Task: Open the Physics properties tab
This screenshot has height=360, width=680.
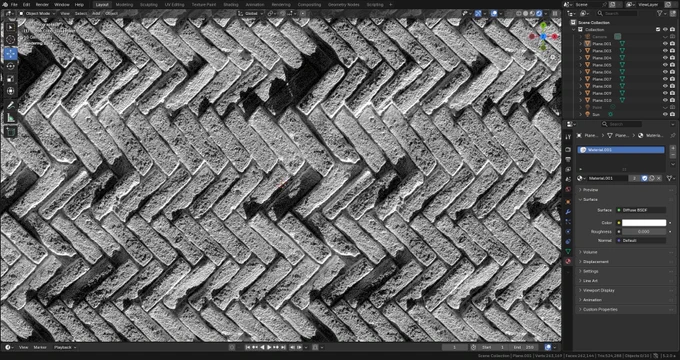Action: [568, 232]
